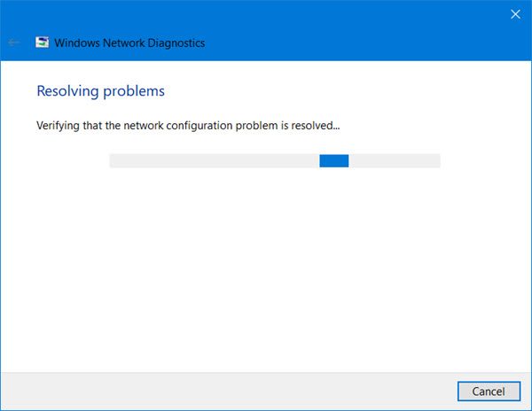Screen dimensions: 532x411
Task: Click the moving blue progress indicator block
Action: [334, 160]
